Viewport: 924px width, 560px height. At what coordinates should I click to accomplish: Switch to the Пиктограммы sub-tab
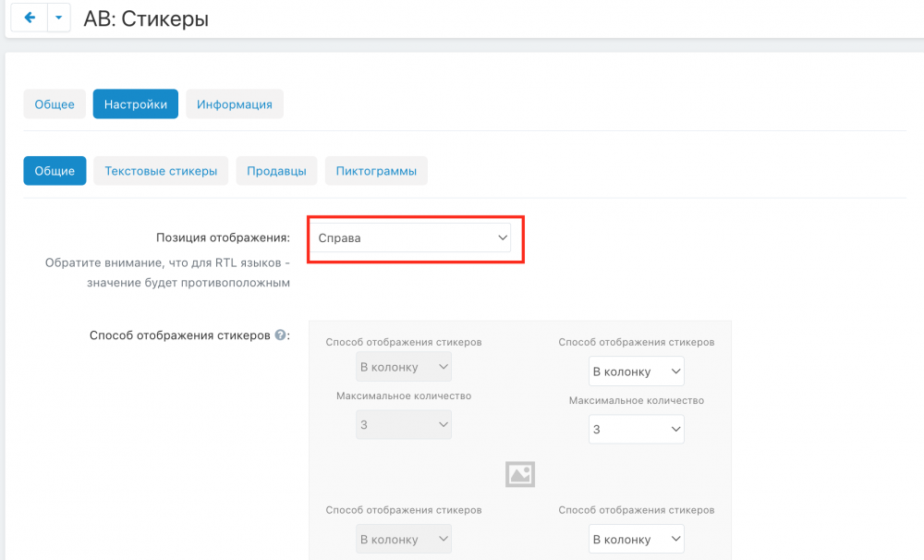376,171
